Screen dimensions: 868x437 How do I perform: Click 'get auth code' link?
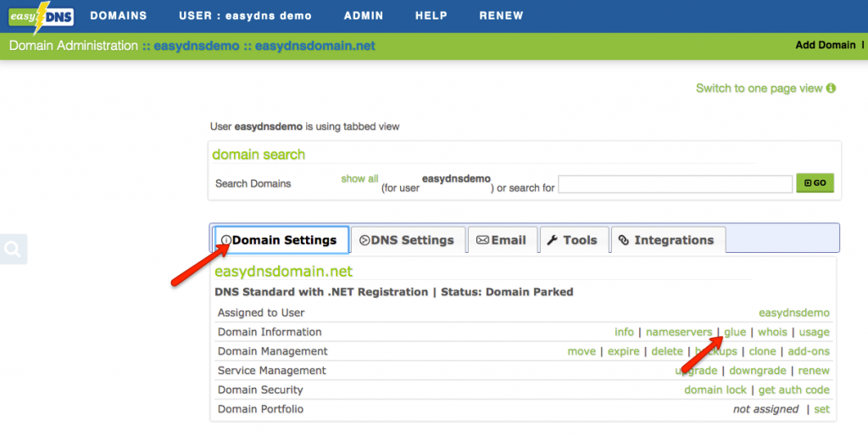point(794,389)
